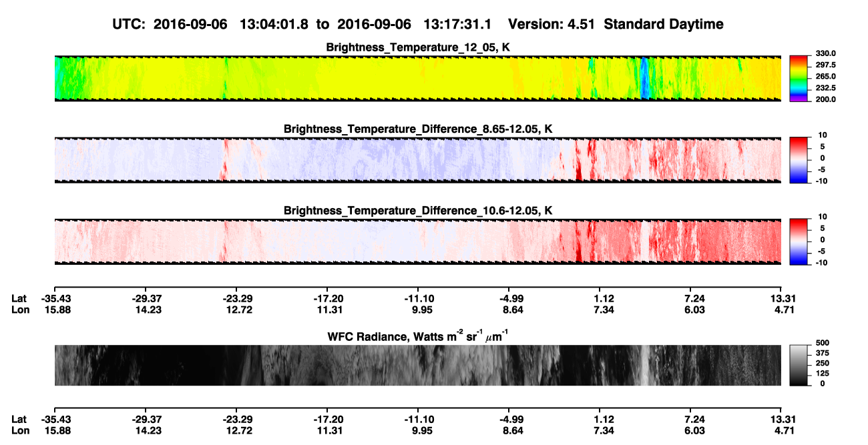Click the WFC Radiance grayscale colorbar

(x=799, y=365)
